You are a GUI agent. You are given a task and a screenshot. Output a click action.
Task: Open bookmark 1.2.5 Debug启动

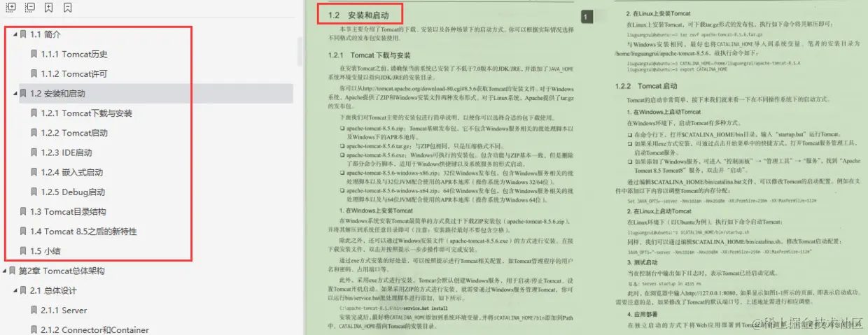73,192
